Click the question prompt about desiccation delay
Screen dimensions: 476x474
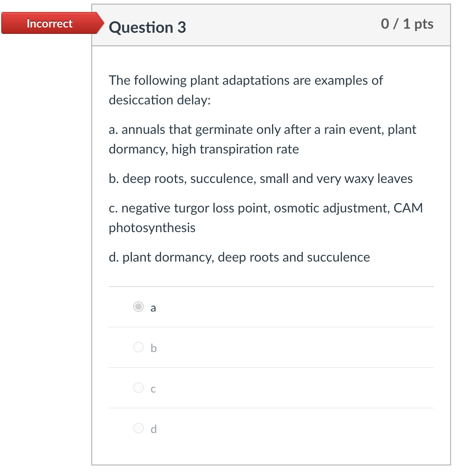pyautogui.click(x=246, y=90)
